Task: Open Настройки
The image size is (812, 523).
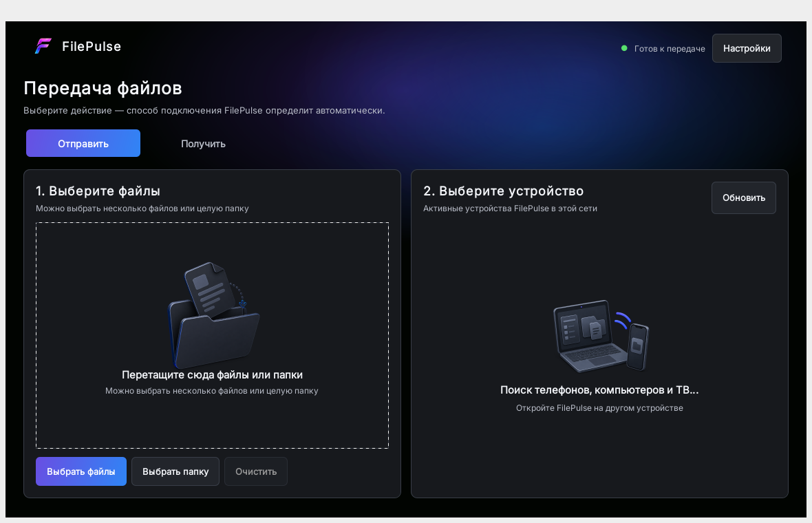Action: pos(747,48)
